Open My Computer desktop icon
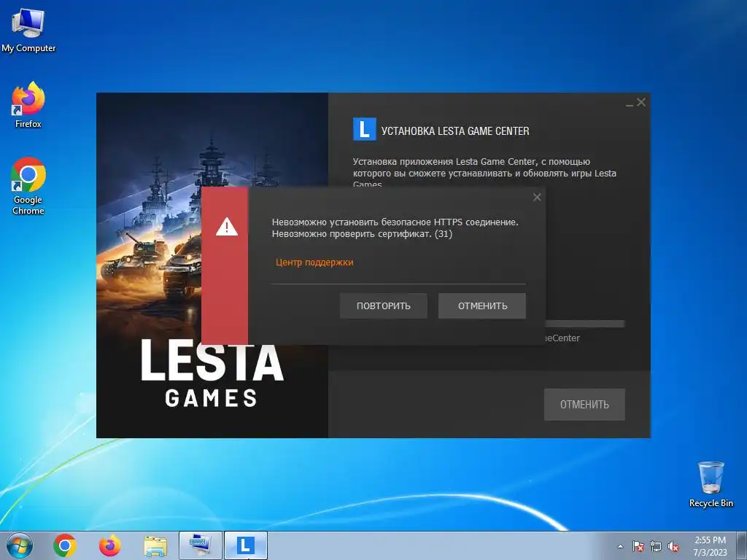The image size is (747, 560). (28, 30)
